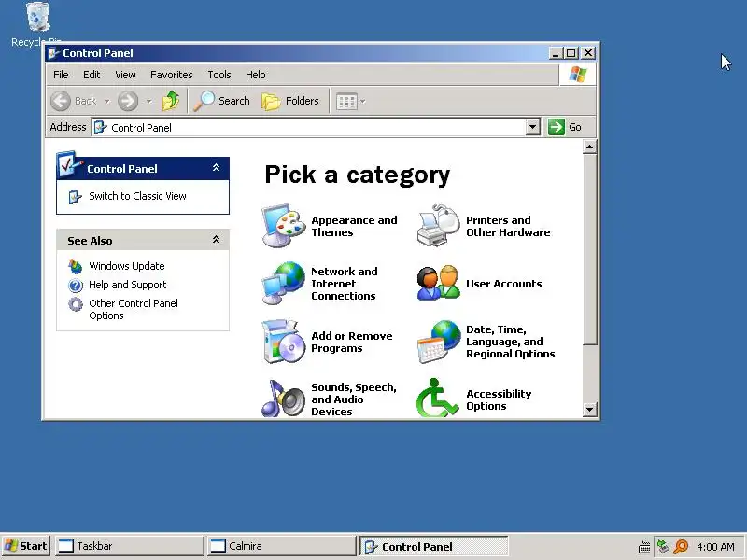Open the Help menu
The width and height of the screenshot is (747, 560).
(255, 75)
